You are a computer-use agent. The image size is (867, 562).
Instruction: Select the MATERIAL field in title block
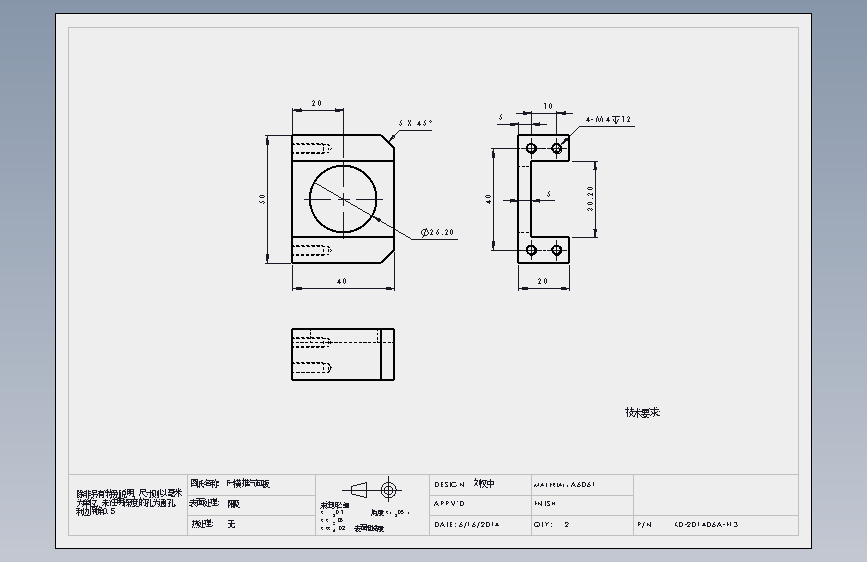[582, 485]
